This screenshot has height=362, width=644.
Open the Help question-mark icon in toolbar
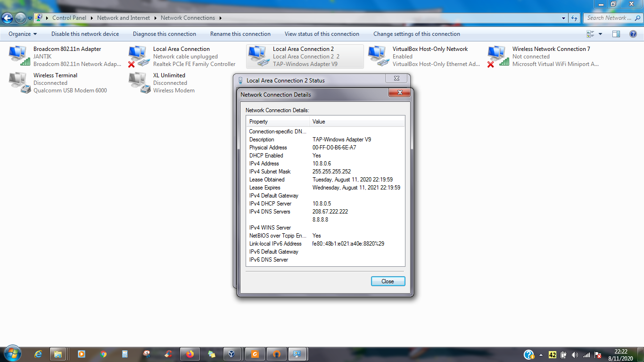[x=634, y=34]
